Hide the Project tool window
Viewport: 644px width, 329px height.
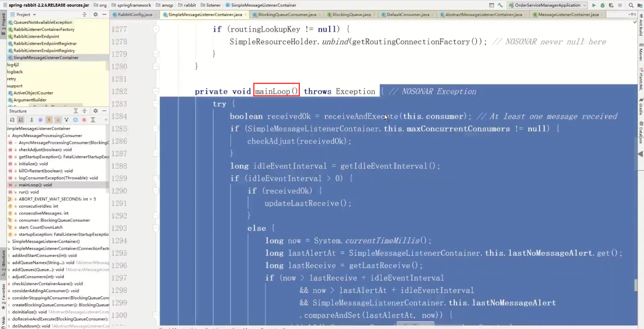click(104, 14)
